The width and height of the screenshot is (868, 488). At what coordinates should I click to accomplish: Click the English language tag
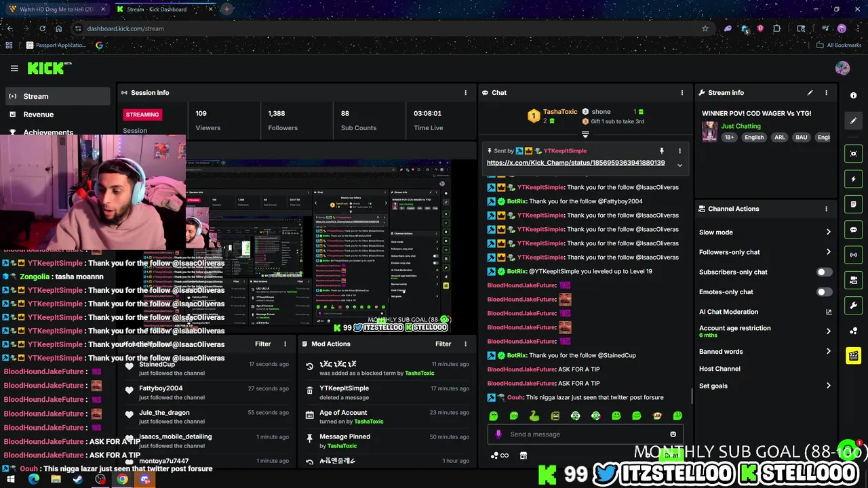click(x=754, y=138)
